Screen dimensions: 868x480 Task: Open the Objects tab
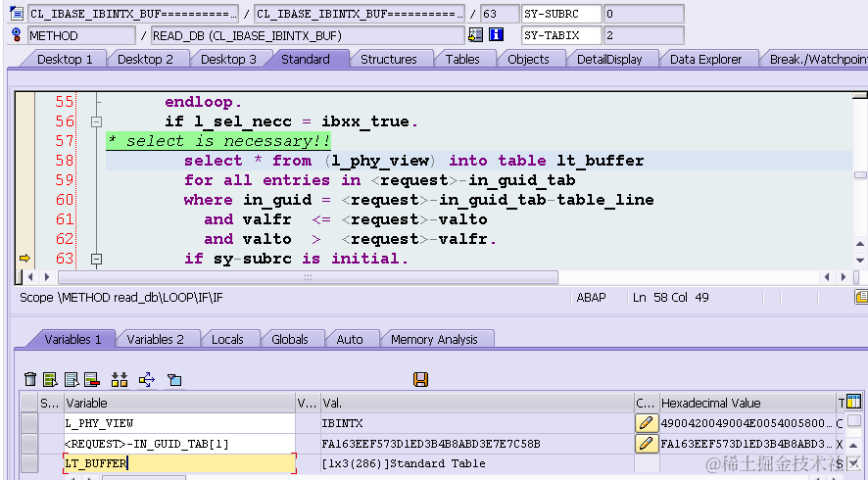pos(528,59)
